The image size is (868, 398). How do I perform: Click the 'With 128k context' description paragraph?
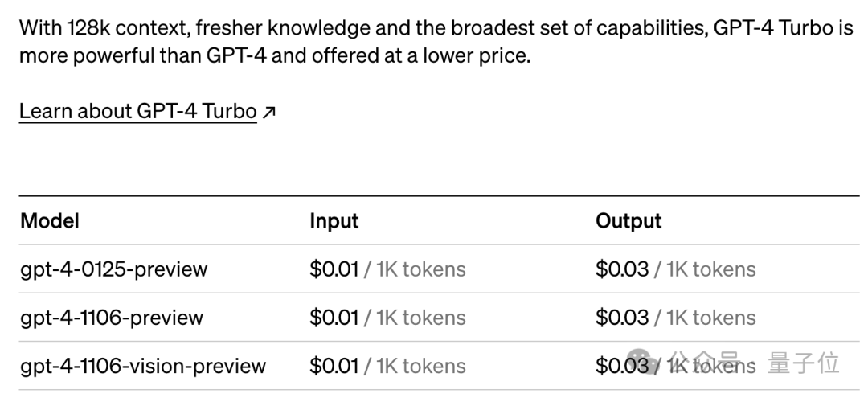tap(436, 42)
